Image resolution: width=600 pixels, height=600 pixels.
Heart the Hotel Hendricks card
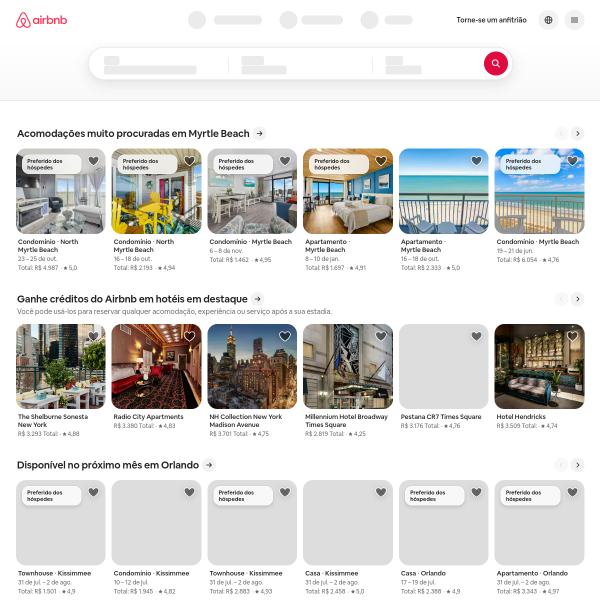(572, 336)
